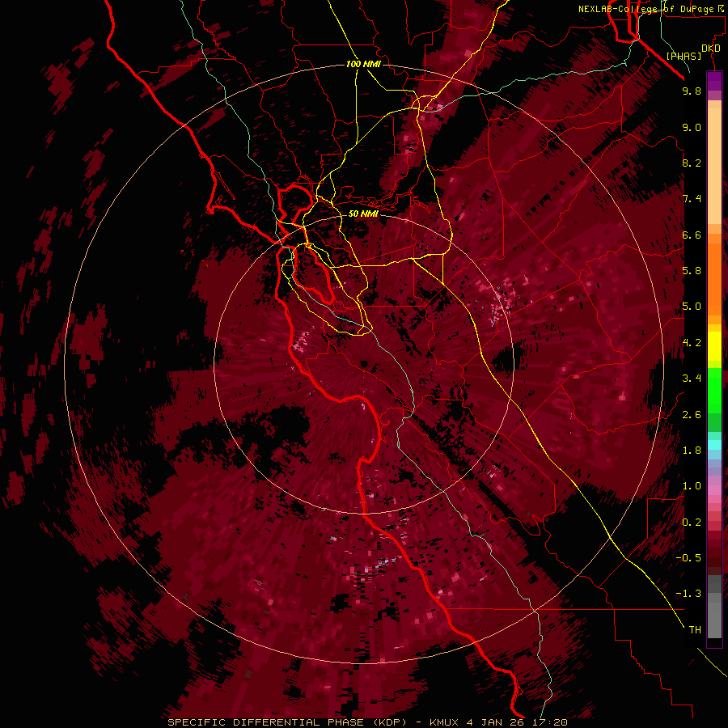Click the 1.8 scale value
The height and width of the screenshot is (728, 728).
coord(692,451)
